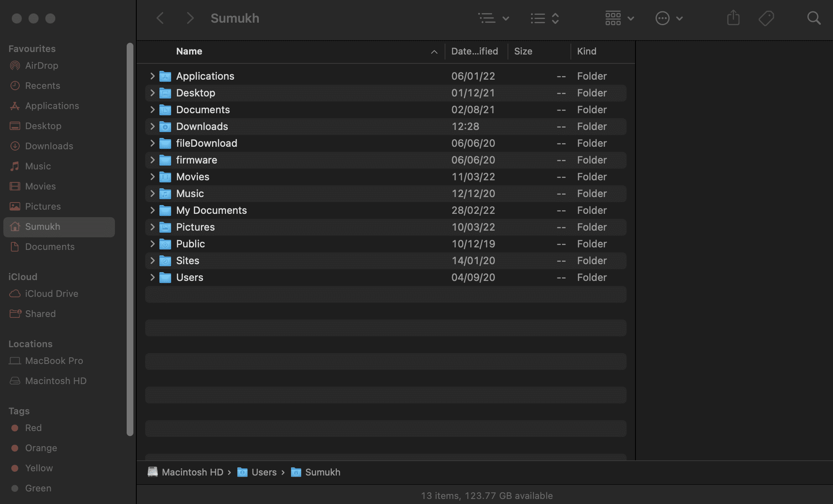Image resolution: width=833 pixels, height=504 pixels.
Task: Expand the Users folder row
Action: pos(152,277)
